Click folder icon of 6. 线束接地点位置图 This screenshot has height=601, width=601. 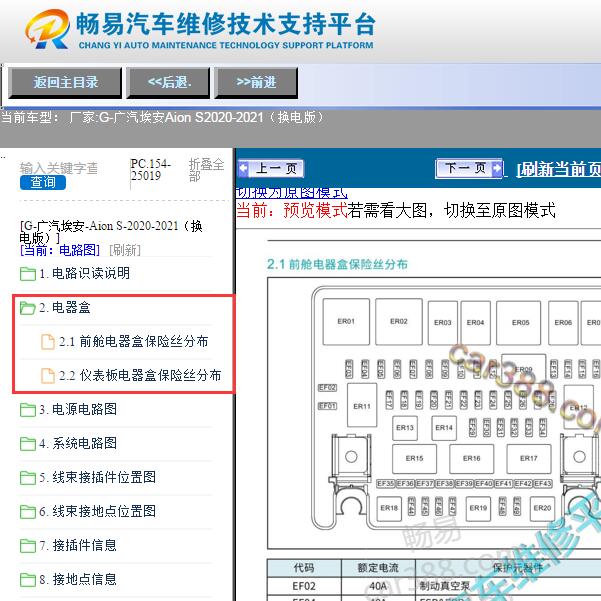tap(28, 512)
